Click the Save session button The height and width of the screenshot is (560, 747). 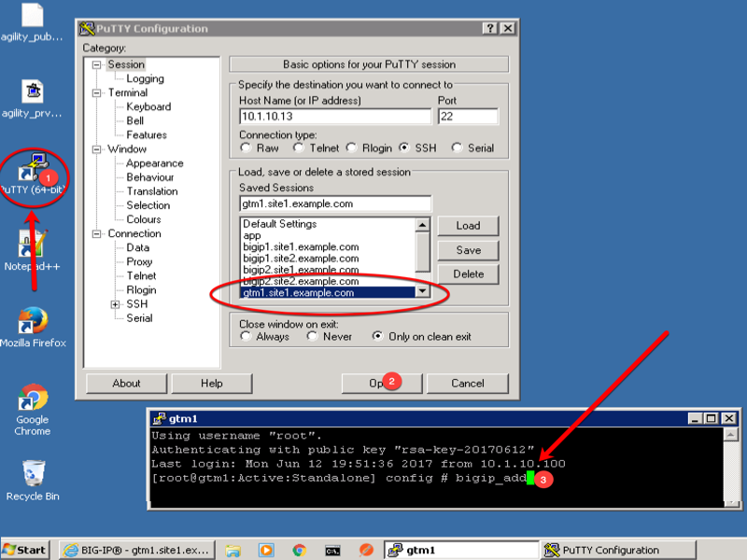tap(468, 250)
